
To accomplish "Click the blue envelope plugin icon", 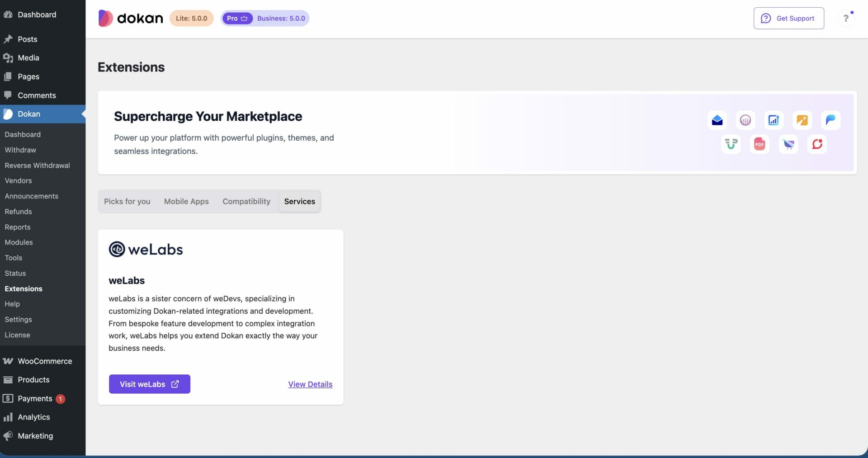I will (717, 120).
